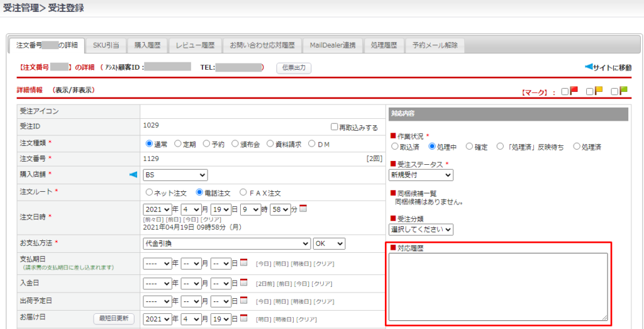Screen dimensions: 644x329
Task: Click the calendar icon for お届け日
Action: click(244, 318)
